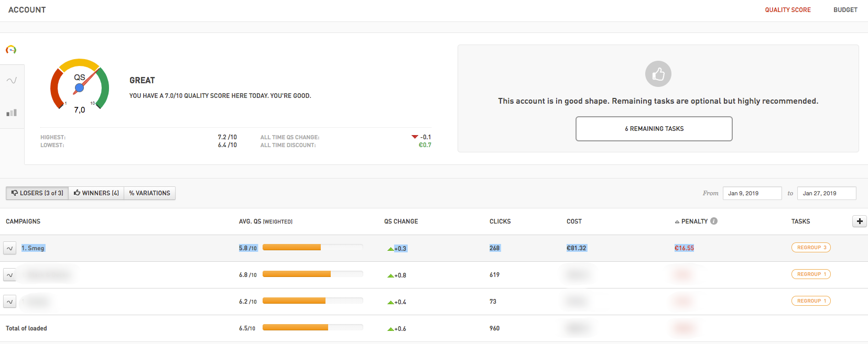Sort by the Cost column header
Screen dimensions: 868x344
[x=574, y=221]
